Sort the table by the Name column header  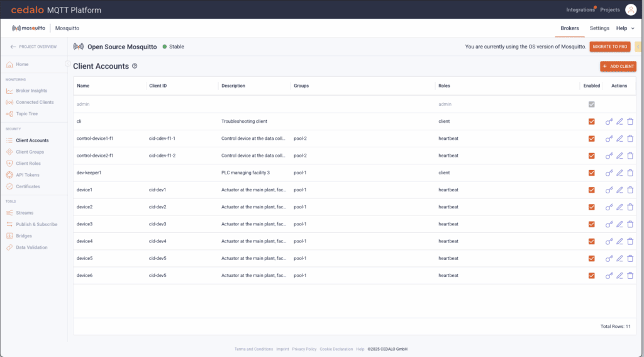click(83, 86)
